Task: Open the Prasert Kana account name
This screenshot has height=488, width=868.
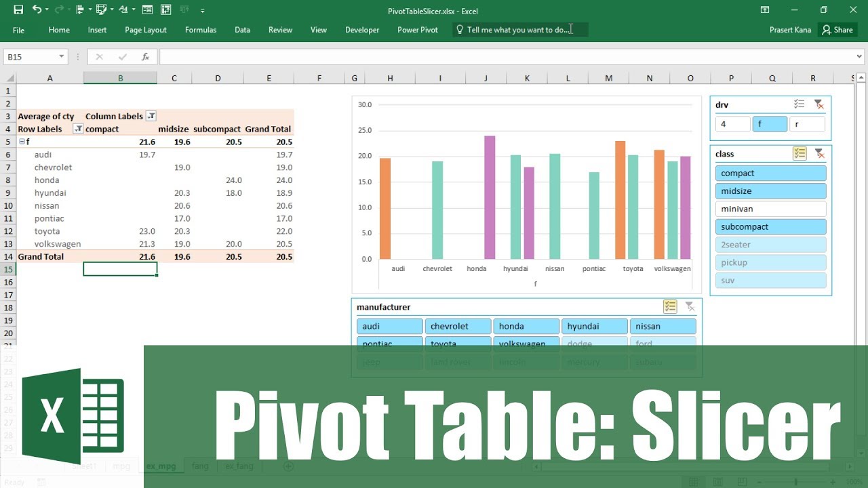Action: click(790, 30)
